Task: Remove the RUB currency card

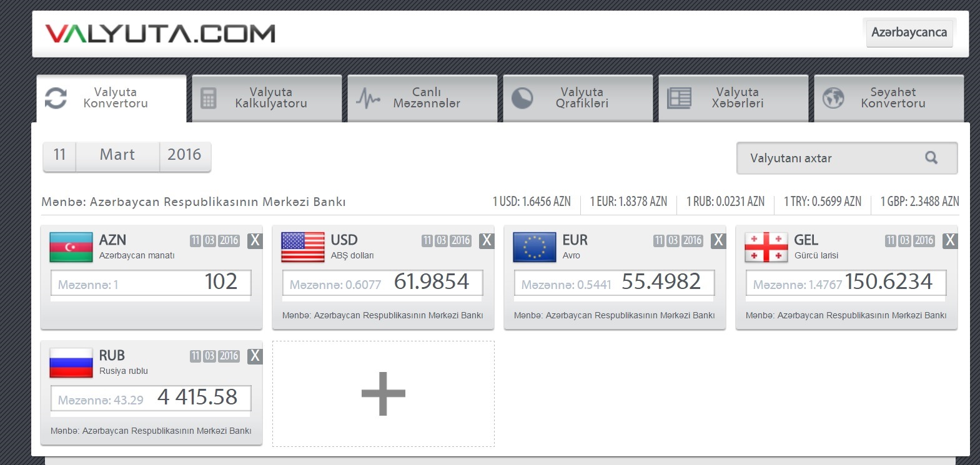Action: (x=255, y=356)
